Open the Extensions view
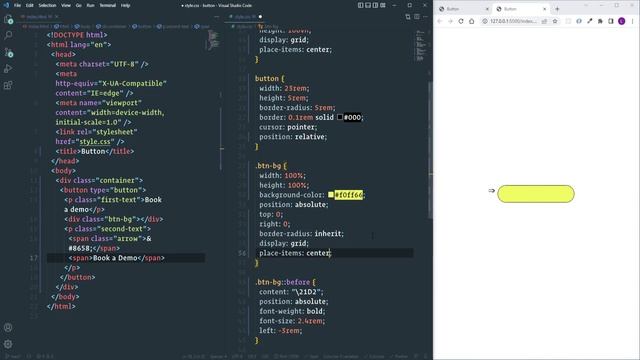This screenshot has width=640, height=360. (x=8, y=85)
